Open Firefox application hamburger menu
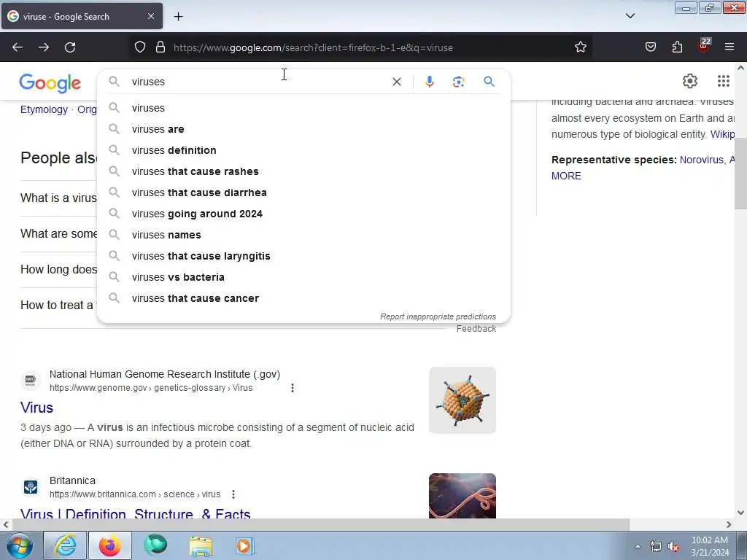 [729, 47]
